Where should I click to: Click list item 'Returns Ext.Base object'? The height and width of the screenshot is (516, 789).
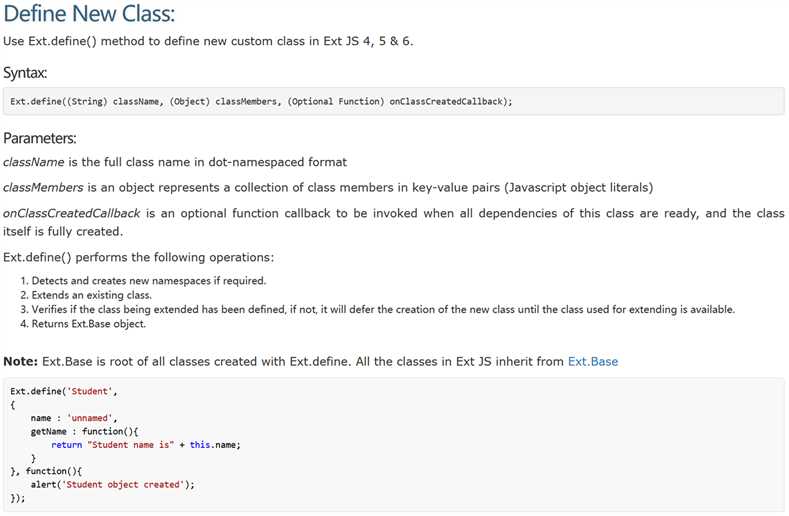point(89,324)
